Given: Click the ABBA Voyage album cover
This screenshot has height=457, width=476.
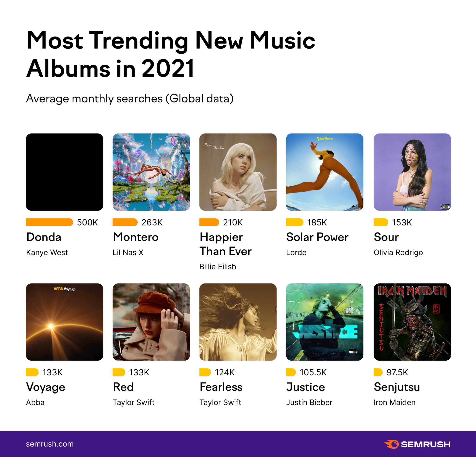Looking at the screenshot, I should point(64,322).
